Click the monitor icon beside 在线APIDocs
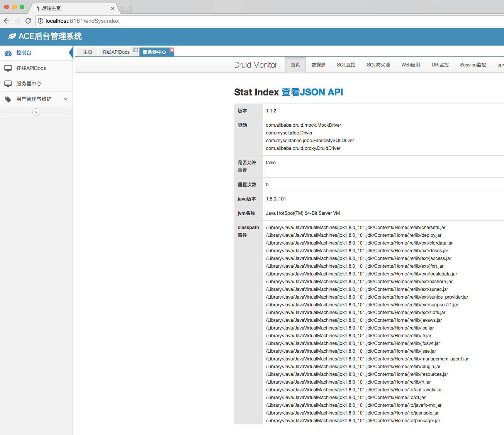This screenshot has width=504, height=435. [x=8, y=68]
